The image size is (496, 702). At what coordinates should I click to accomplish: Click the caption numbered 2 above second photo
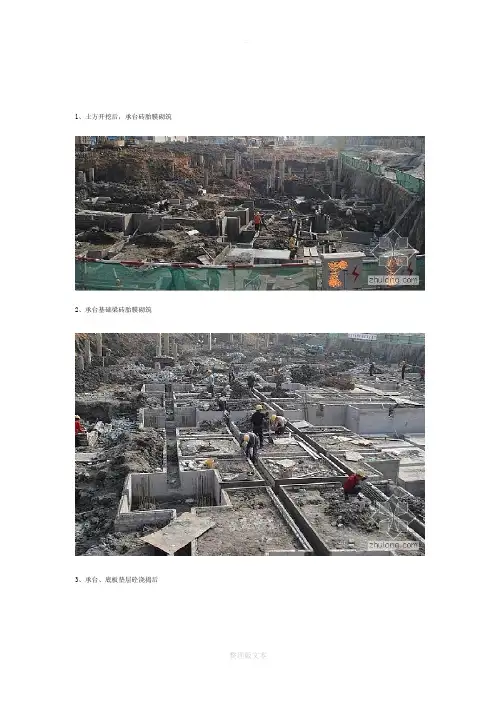coord(113,309)
